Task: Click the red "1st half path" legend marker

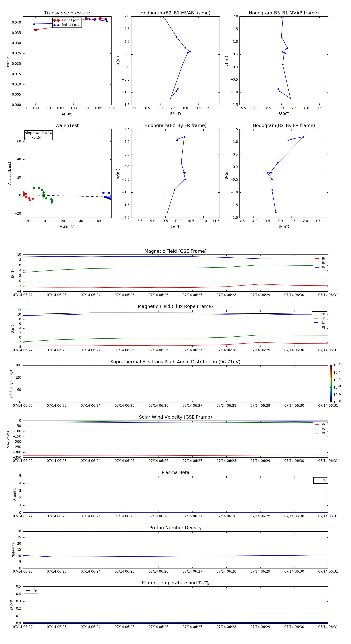Action: pos(57,20)
